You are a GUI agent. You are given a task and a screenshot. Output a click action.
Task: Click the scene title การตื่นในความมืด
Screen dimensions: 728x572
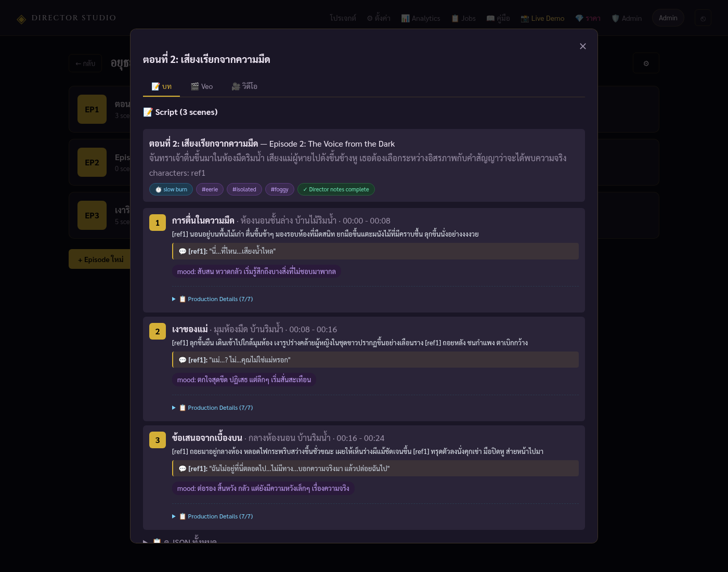click(x=203, y=220)
